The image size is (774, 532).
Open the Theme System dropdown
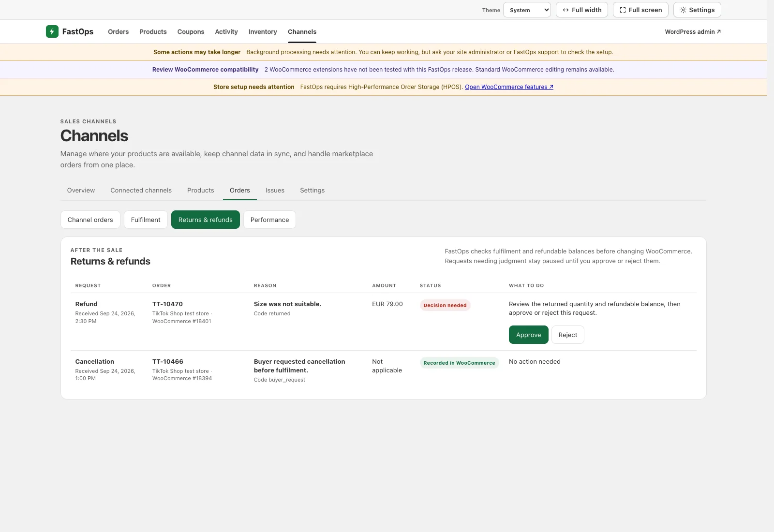click(x=527, y=10)
